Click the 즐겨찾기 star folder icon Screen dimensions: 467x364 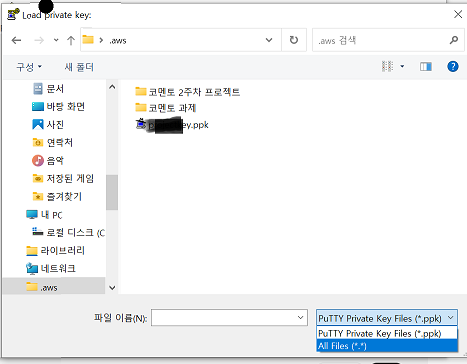(x=38, y=196)
